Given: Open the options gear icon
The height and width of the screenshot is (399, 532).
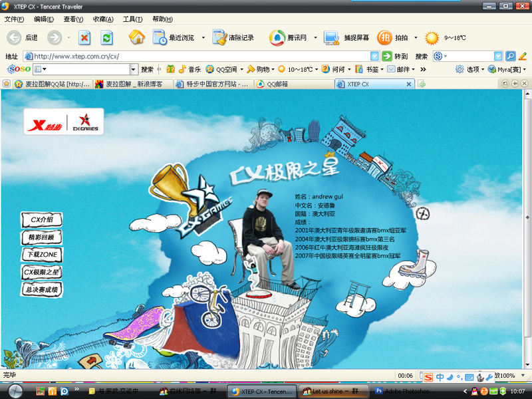Looking at the screenshot, I should click(460, 69).
